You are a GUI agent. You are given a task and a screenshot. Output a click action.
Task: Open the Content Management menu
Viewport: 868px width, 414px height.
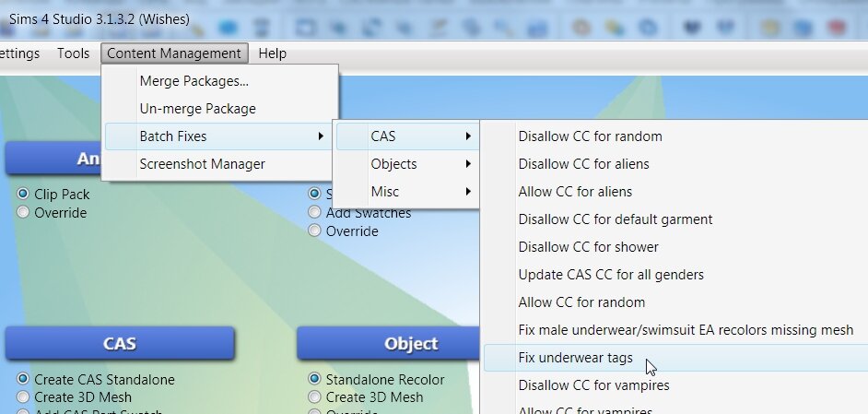point(174,53)
